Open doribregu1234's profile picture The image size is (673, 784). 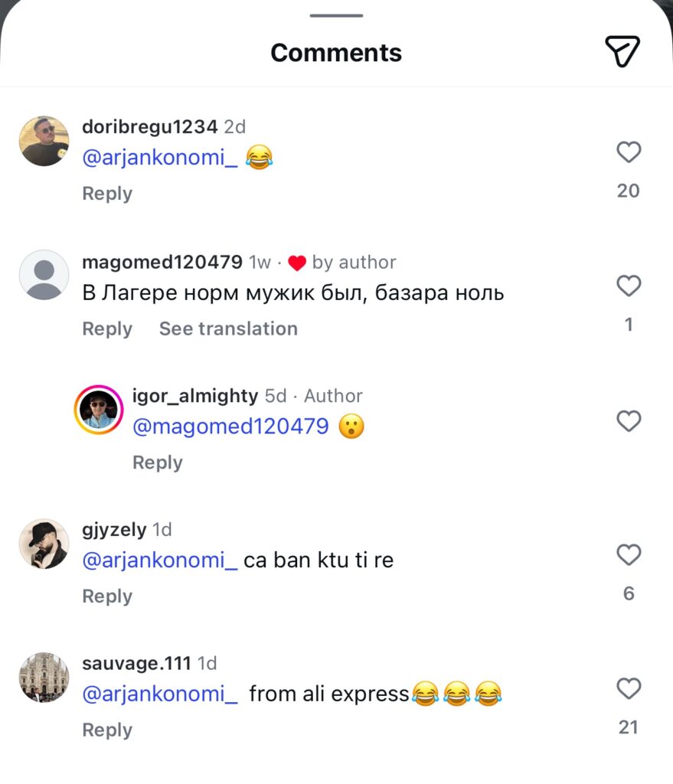pos(44,141)
